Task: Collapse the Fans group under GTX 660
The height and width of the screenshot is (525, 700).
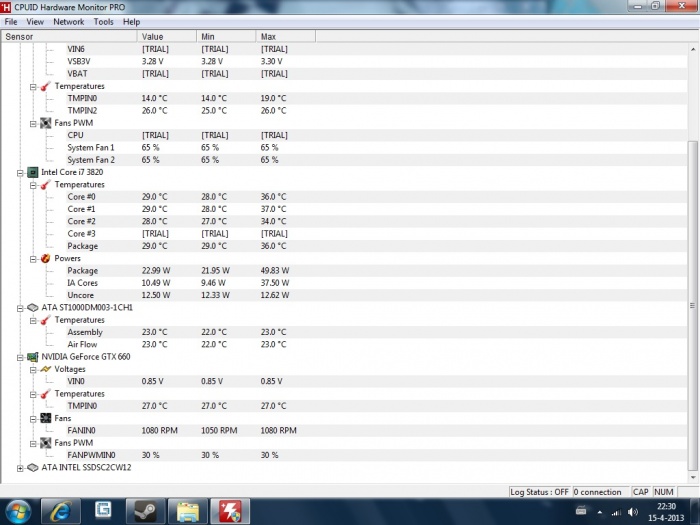Action: pos(33,419)
